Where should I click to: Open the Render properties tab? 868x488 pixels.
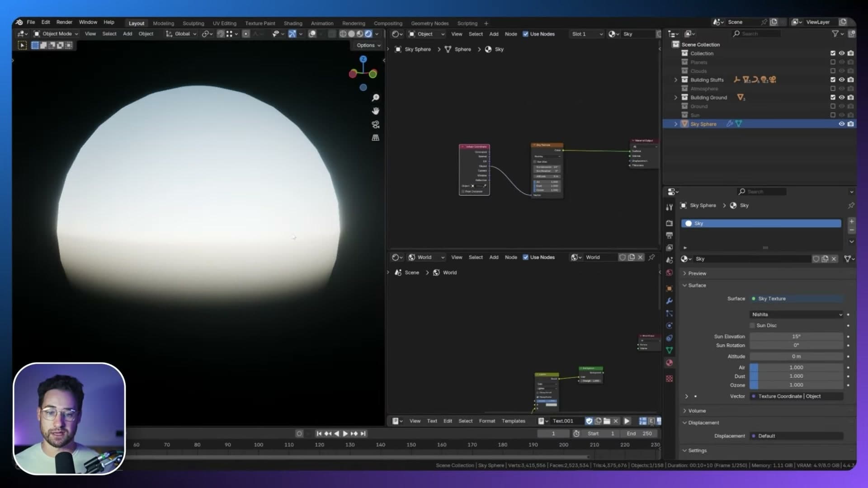pos(670,223)
